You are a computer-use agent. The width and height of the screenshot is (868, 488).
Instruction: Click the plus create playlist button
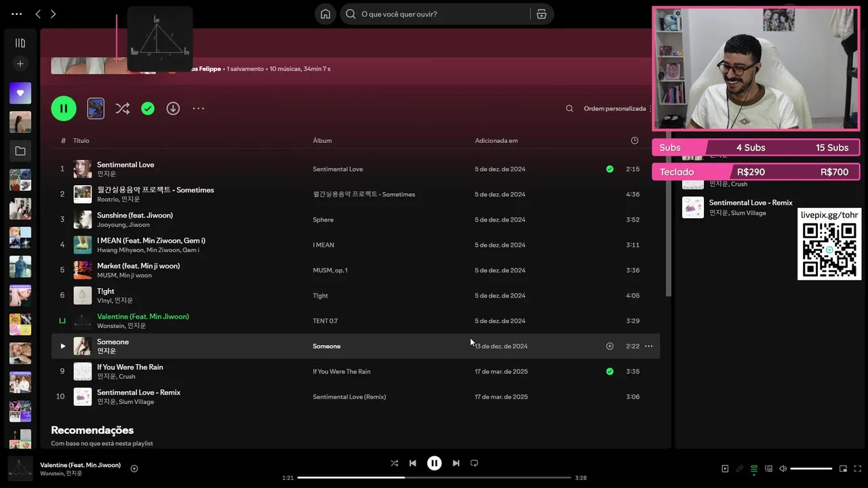(20, 64)
